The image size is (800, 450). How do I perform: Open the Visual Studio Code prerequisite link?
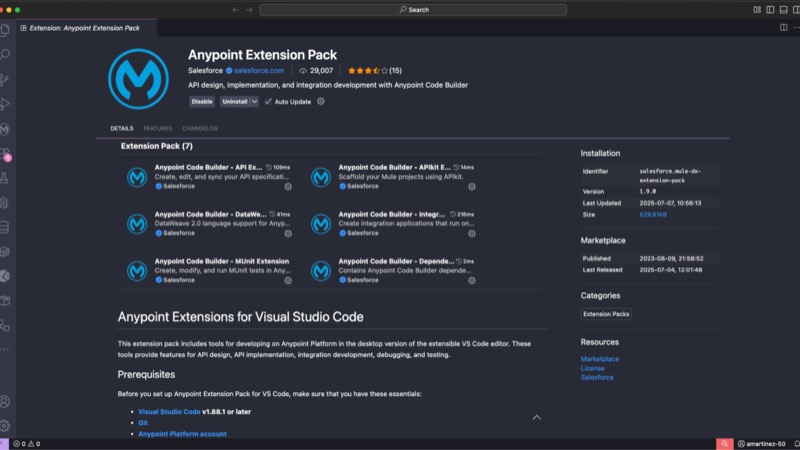169,411
